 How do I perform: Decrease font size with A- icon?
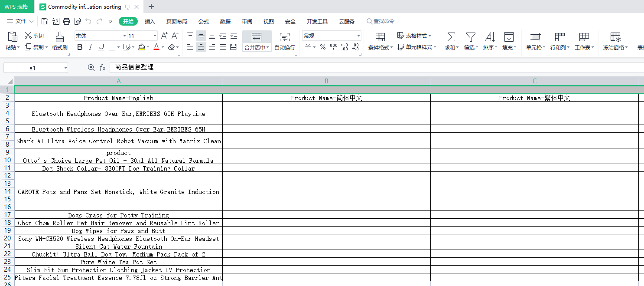[x=175, y=36]
